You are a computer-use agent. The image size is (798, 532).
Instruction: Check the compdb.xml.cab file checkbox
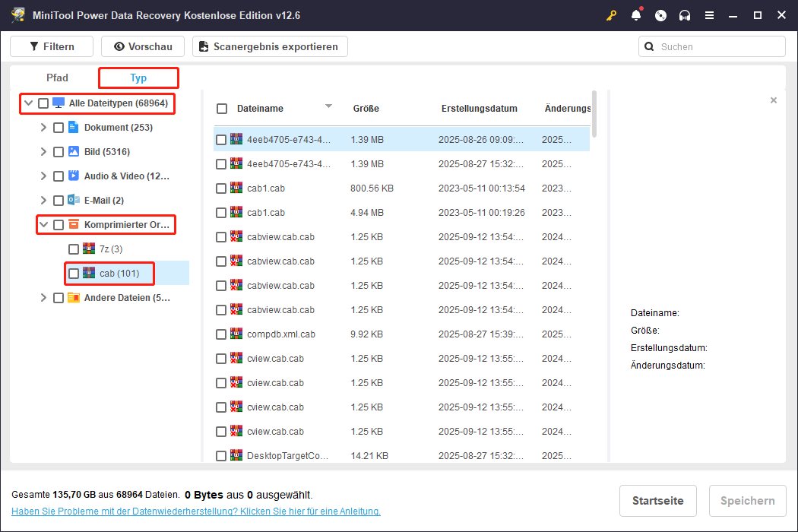(x=221, y=334)
